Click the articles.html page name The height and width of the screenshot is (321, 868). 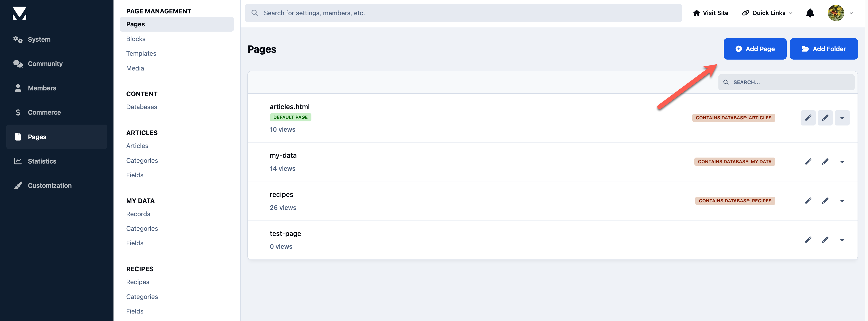pos(289,107)
